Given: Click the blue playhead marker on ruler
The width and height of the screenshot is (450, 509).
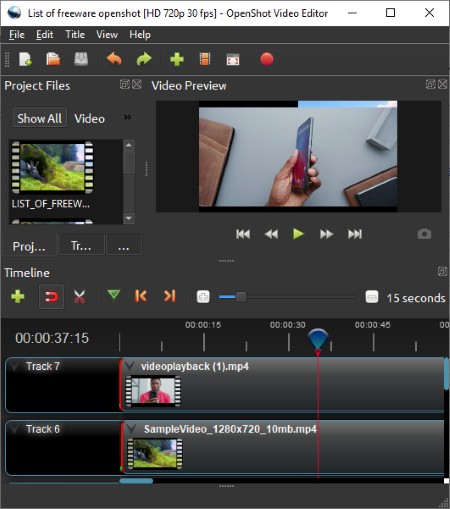Looking at the screenshot, I should (x=318, y=339).
